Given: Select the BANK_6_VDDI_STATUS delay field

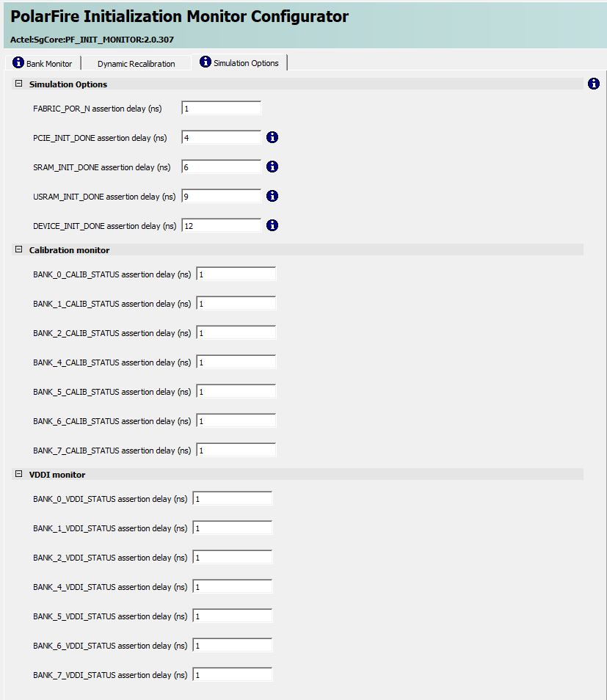Looking at the screenshot, I should (232, 646).
